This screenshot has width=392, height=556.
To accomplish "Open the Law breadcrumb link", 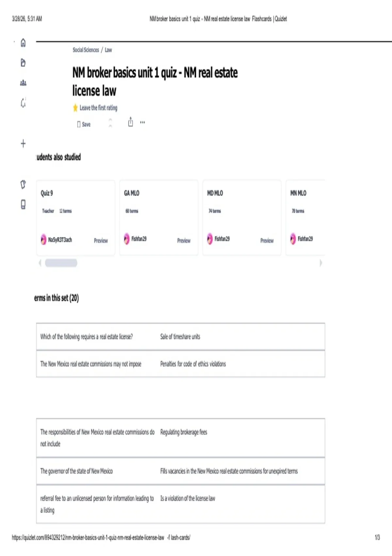I will pyautogui.click(x=108, y=50).
